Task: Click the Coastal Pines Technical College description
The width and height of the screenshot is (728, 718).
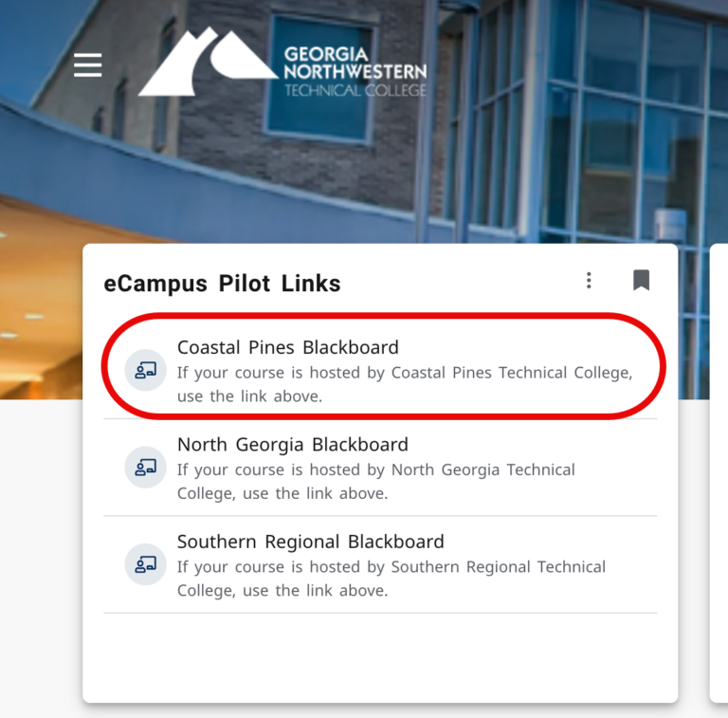Action: click(x=404, y=384)
